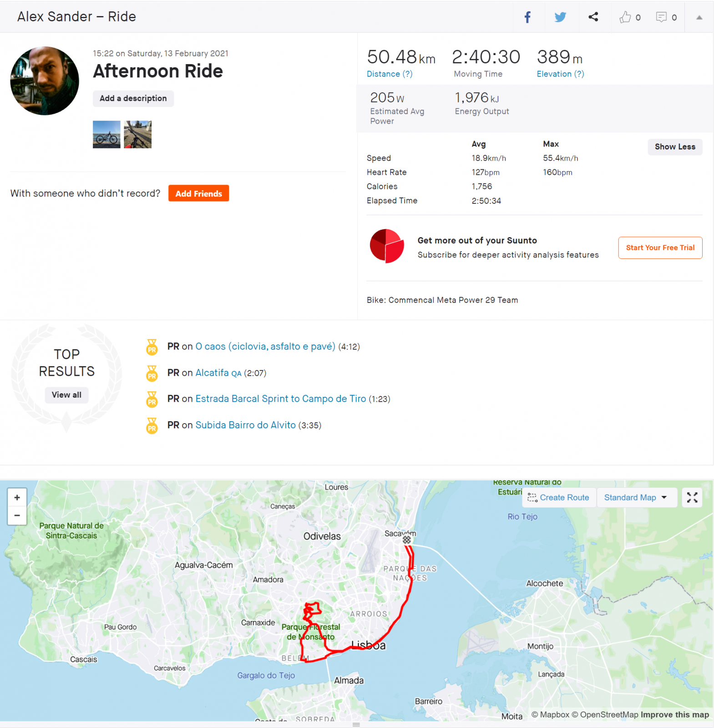
Task: Click PR medal icon beside Subida Bairro
Action: click(x=152, y=425)
